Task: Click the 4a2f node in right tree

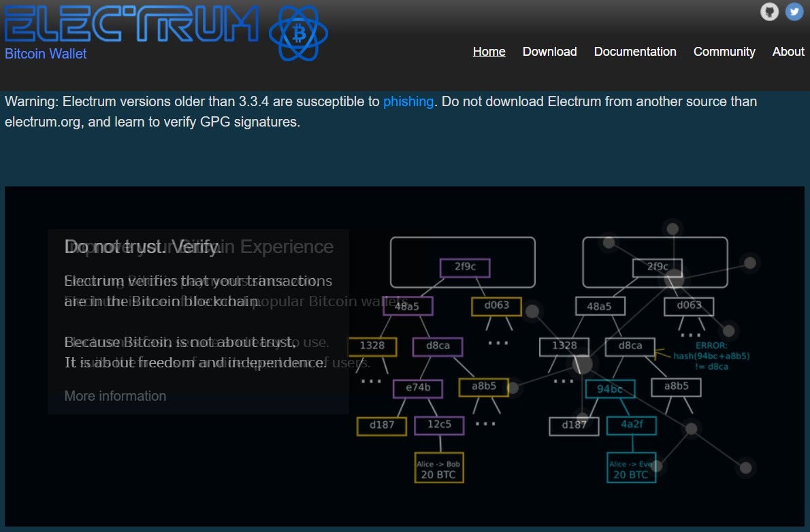Action: pos(632,425)
